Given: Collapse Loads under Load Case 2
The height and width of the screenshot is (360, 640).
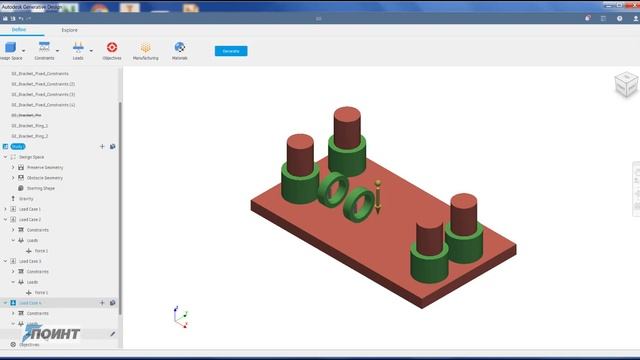Looking at the screenshot, I should 13,240.
